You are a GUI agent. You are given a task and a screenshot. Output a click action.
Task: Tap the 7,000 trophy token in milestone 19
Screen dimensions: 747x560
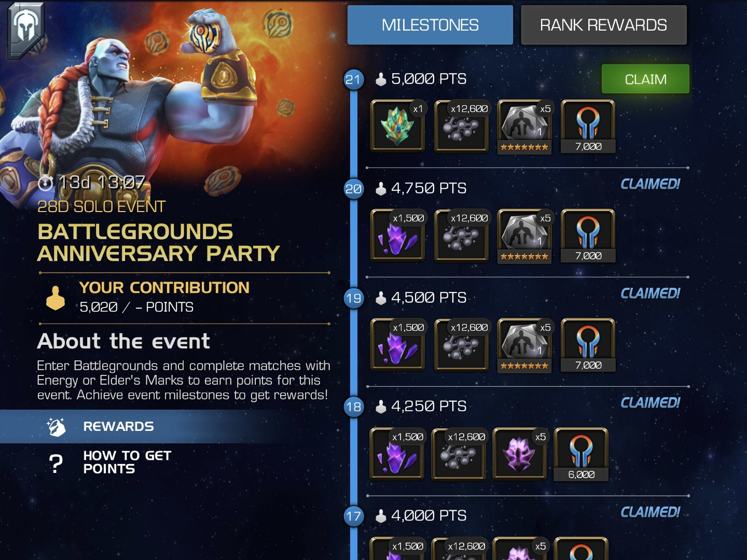pos(588,345)
